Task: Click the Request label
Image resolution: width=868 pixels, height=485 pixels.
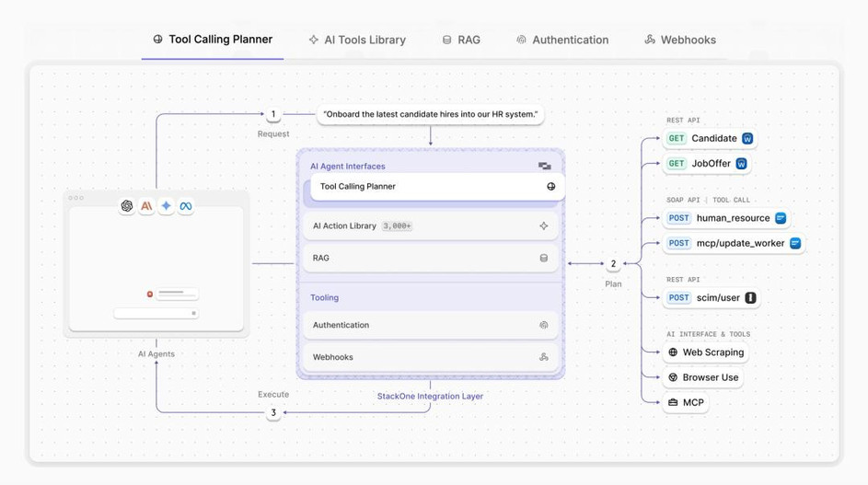Action: (273, 134)
